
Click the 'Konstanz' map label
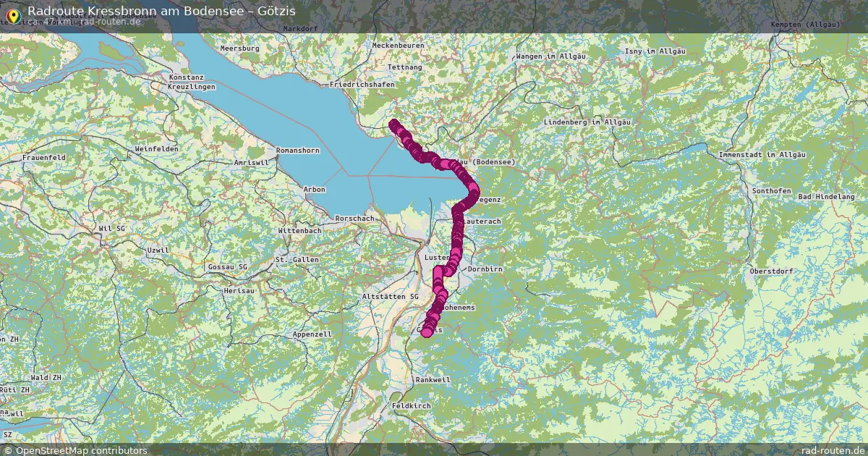[187, 77]
